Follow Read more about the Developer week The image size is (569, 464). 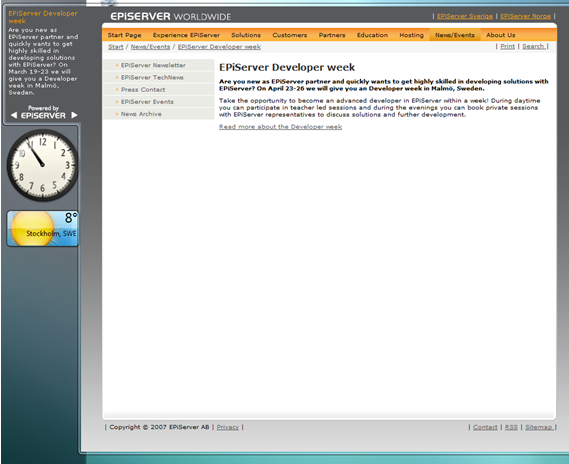[x=280, y=127]
